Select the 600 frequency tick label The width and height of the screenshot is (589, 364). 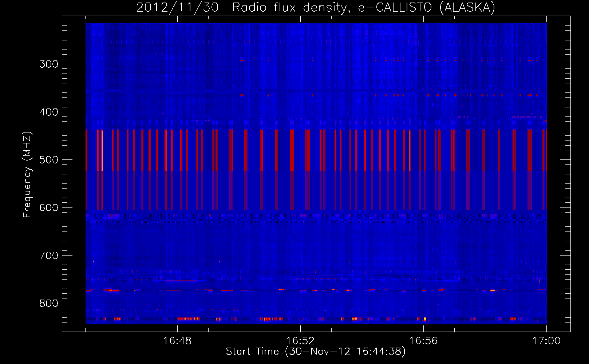pos(49,207)
